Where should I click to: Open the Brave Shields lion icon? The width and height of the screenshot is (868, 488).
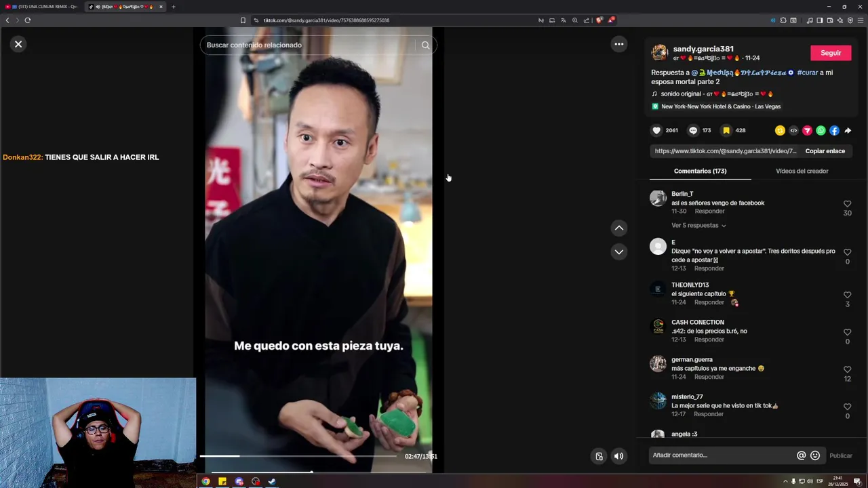[x=599, y=20]
